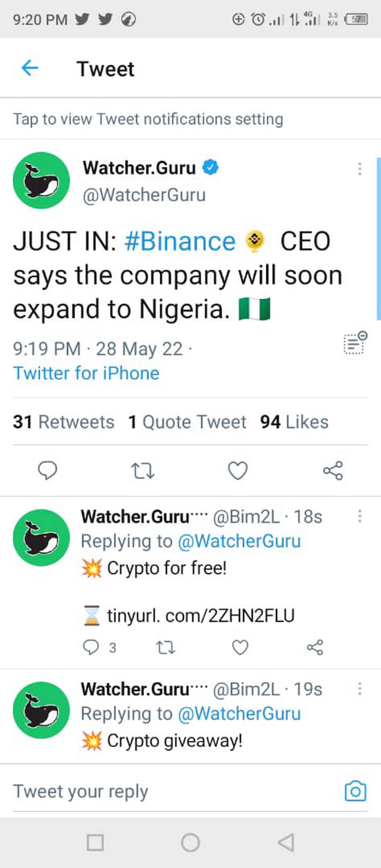
Task: Open options for the 18s reply
Action: point(360,516)
